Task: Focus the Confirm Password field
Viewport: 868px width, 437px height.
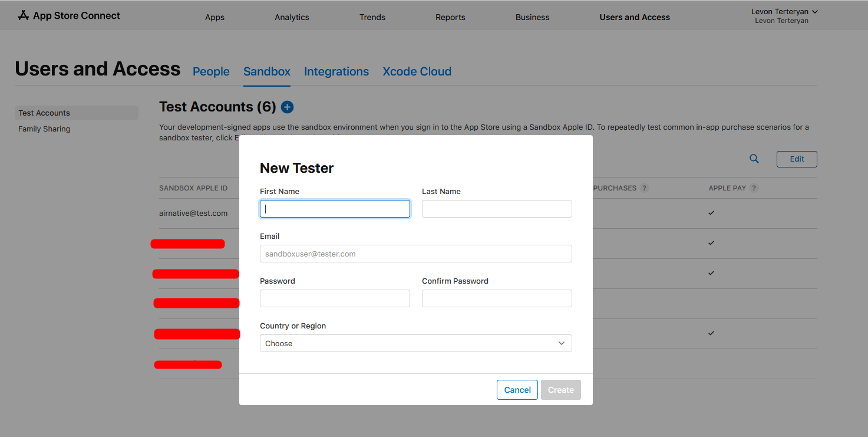Action: [x=497, y=298]
